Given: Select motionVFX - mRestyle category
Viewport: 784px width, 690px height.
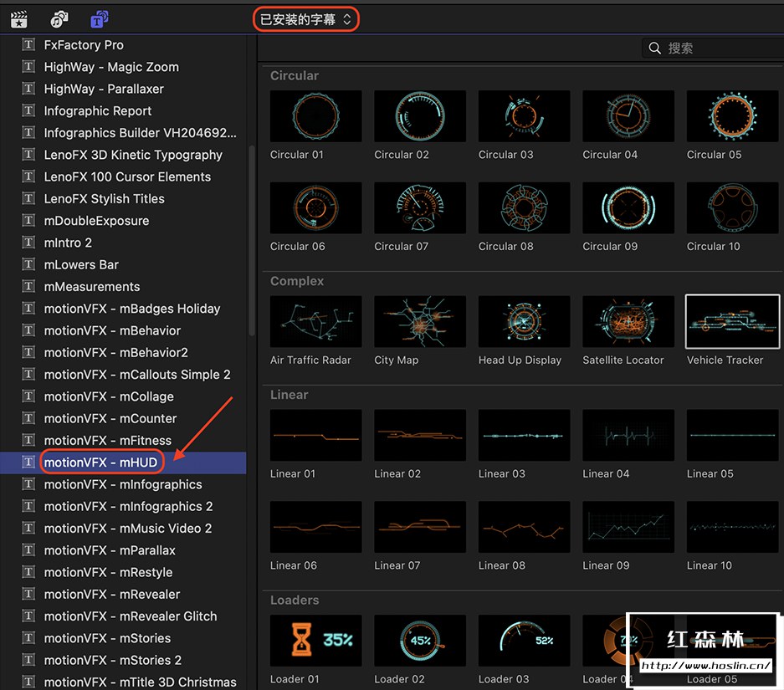Looking at the screenshot, I should pyautogui.click(x=123, y=573).
